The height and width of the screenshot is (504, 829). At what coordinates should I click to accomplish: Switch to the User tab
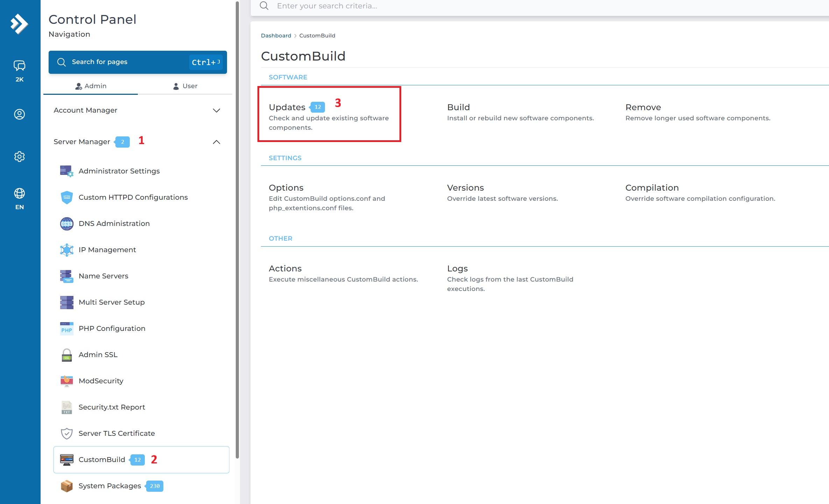pyautogui.click(x=185, y=86)
